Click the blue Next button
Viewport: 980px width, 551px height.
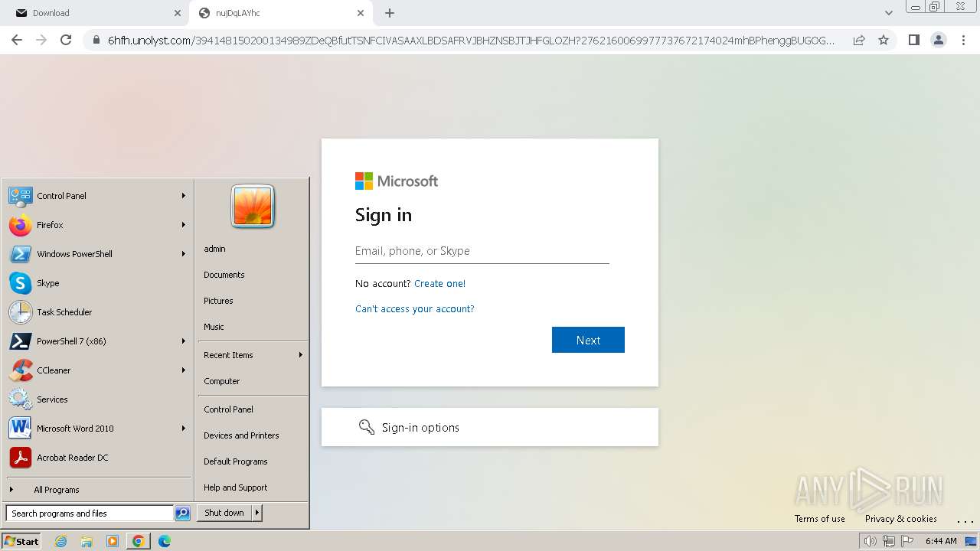tap(588, 340)
